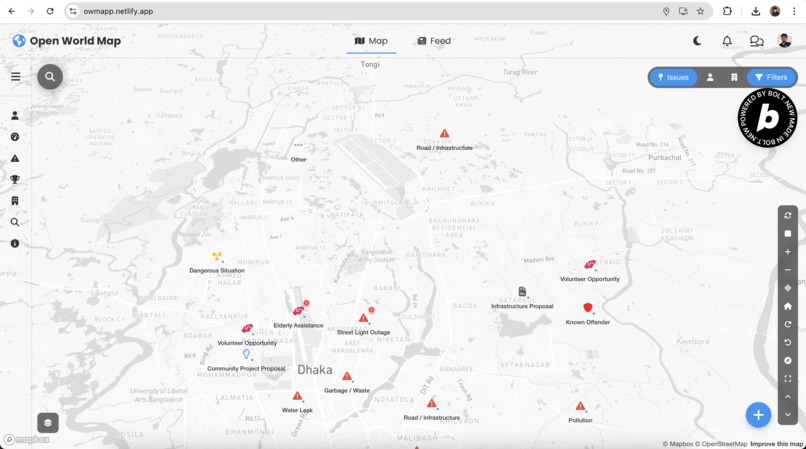The height and width of the screenshot is (449, 806).
Task: Go back in the browser
Action: pos(12,11)
